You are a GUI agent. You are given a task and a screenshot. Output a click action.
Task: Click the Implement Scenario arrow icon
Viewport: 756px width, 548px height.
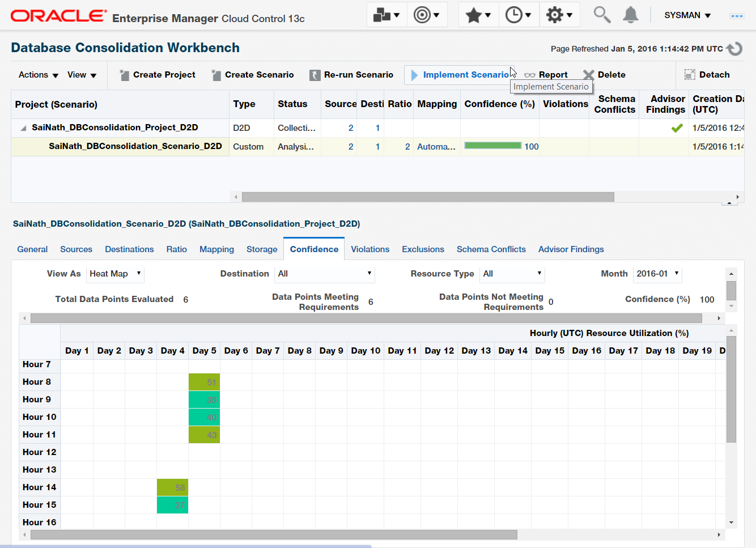(414, 75)
